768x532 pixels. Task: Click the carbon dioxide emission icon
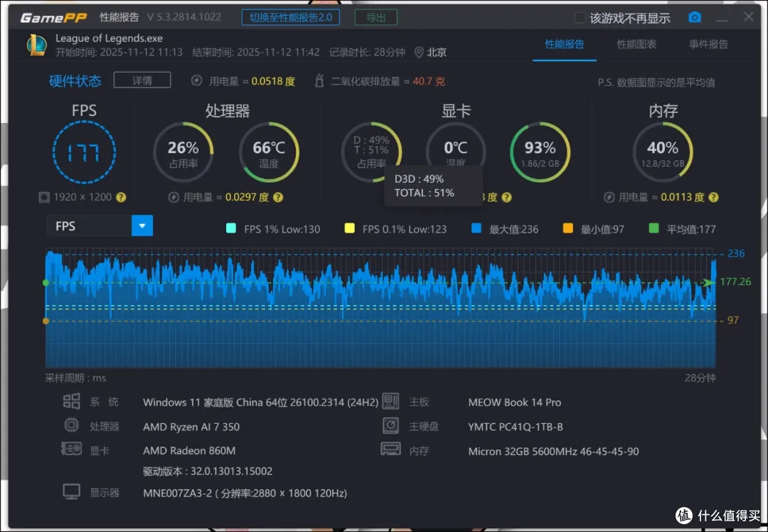point(319,80)
